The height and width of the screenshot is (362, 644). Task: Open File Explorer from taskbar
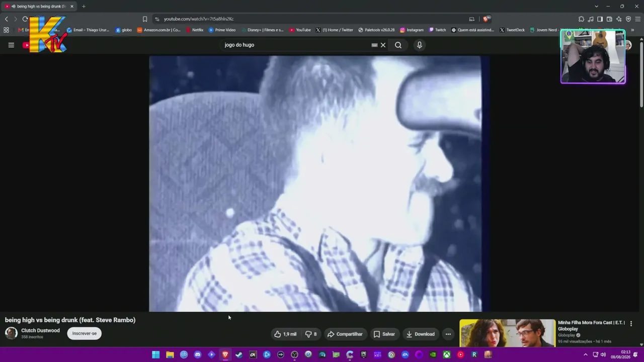click(170, 355)
